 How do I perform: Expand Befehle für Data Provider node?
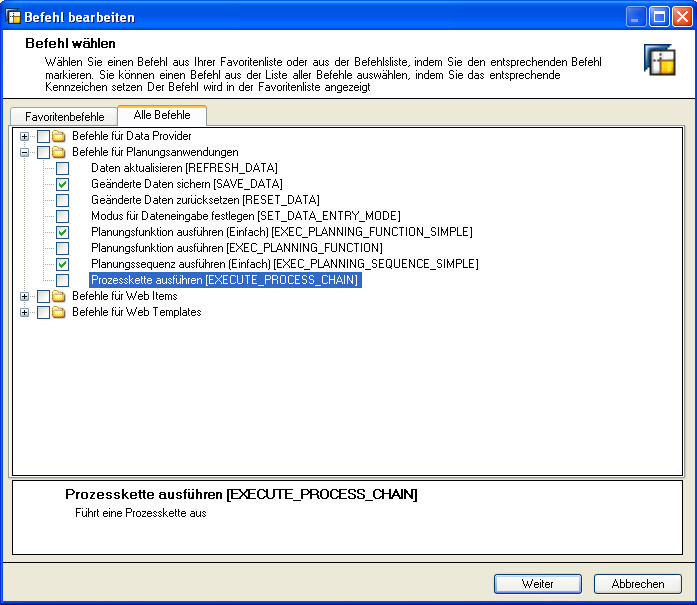coord(25,136)
